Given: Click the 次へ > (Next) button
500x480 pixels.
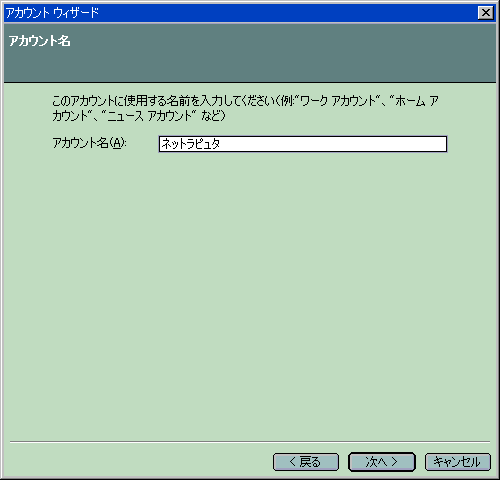Looking at the screenshot, I should click(x=382, y=462).
